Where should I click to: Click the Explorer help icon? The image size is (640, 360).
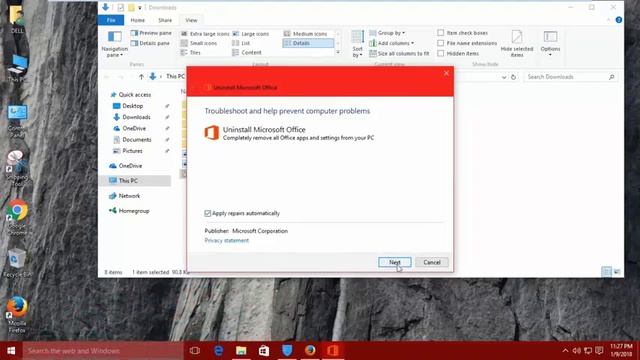[x=619, y=20]
